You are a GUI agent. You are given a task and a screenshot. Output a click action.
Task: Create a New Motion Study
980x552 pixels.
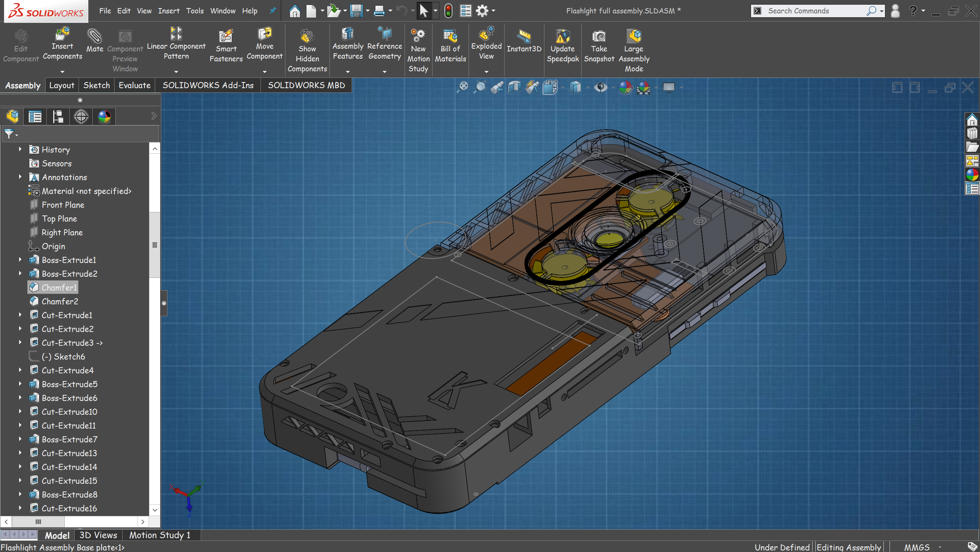[x=418, y=51]
